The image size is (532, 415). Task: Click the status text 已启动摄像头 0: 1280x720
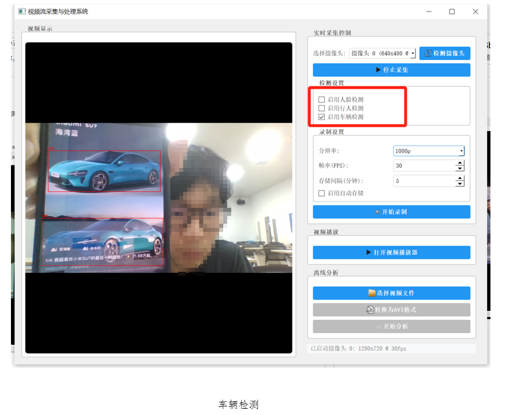[x=358, y=349]
